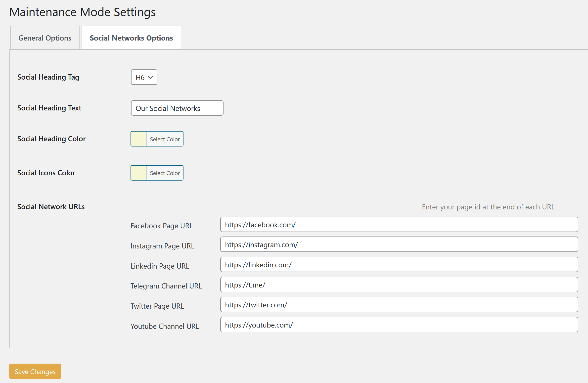Click the Maintenance Mode Settings heading
This screenshot has width=588, height=383.
[83, 12]
